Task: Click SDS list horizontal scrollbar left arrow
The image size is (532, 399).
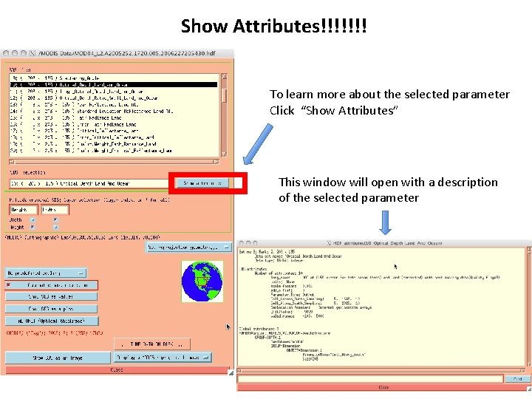Action: coord(12,162)
